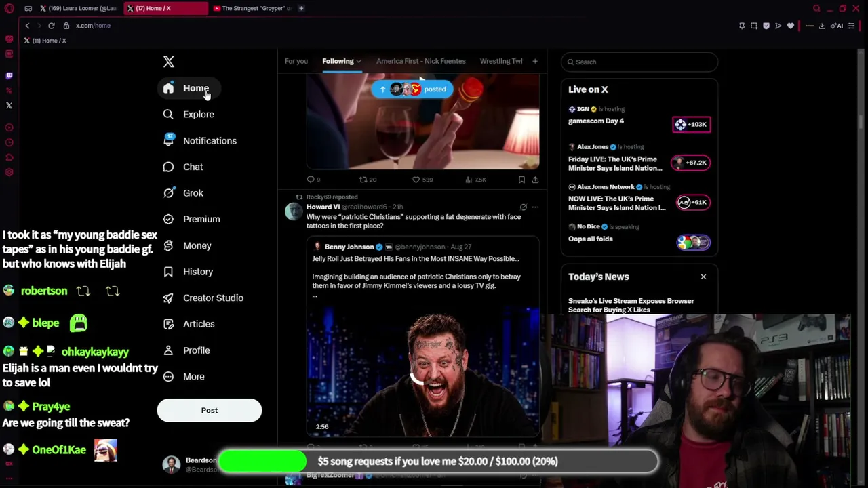Open Chat from the sidebar
Viewport: 868px width, 488px height.
point(193,167)
